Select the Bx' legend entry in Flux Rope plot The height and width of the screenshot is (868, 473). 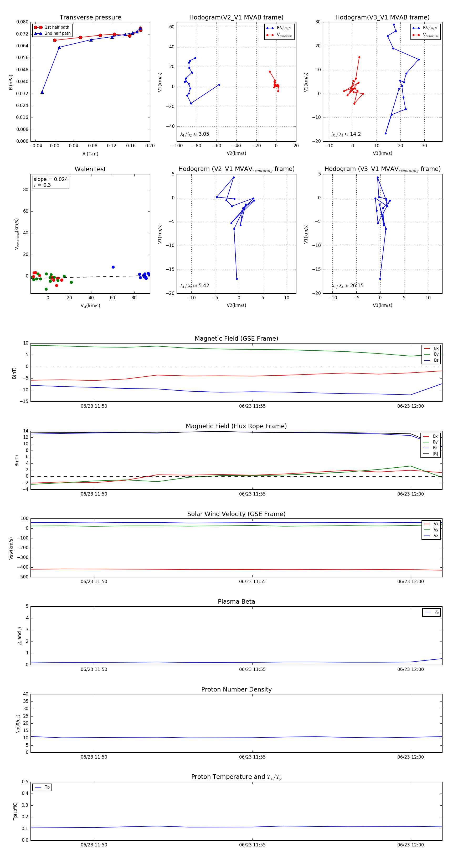coord(431,436)
